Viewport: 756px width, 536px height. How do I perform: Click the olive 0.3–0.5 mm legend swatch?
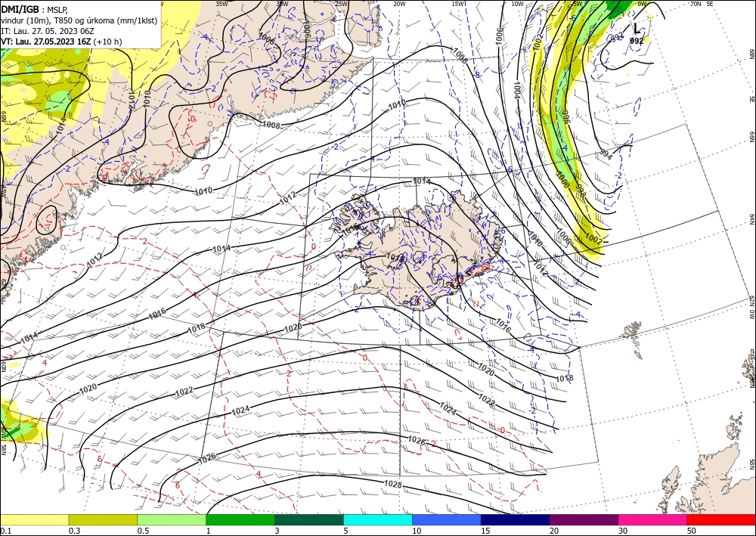click(x=103, y=519)
